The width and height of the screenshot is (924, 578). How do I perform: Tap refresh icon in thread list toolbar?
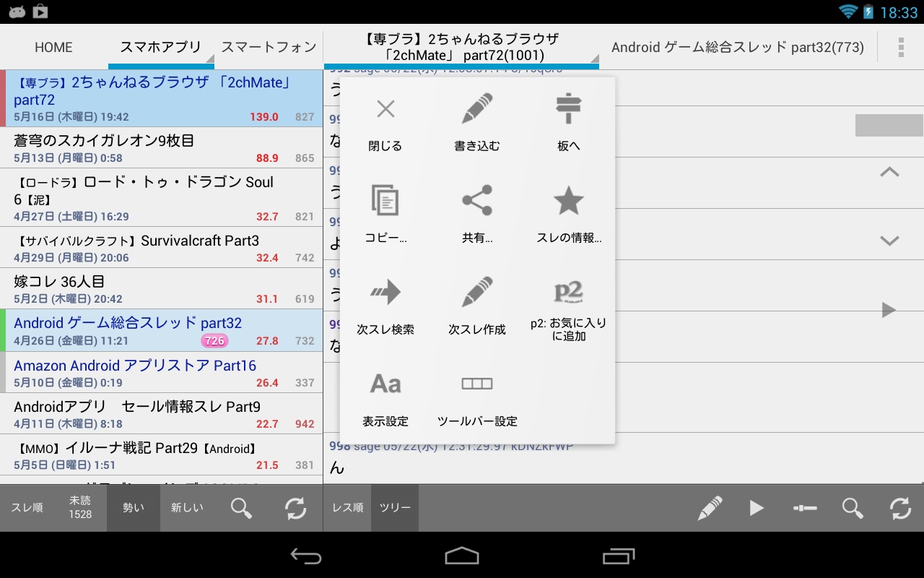pyautogui.click(x=296, y=508)
